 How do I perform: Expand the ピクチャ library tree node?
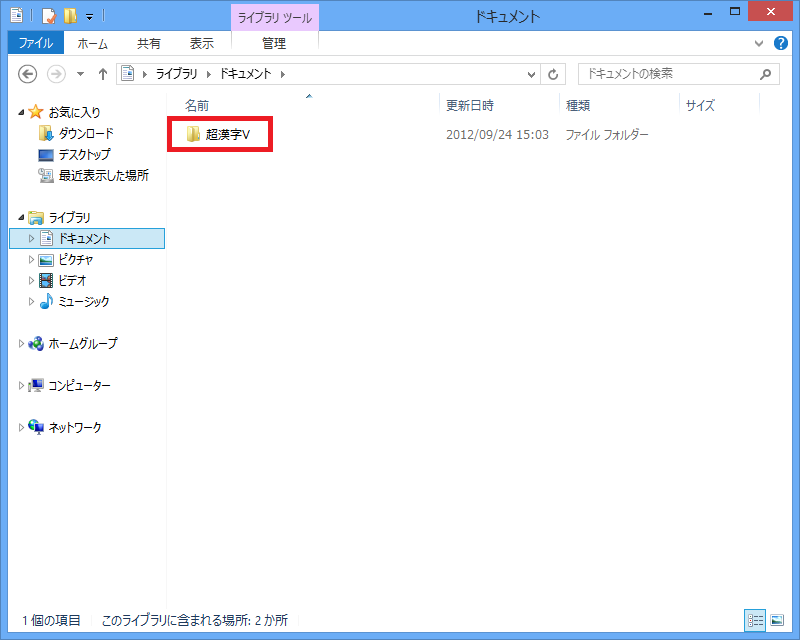pos(31,260)
